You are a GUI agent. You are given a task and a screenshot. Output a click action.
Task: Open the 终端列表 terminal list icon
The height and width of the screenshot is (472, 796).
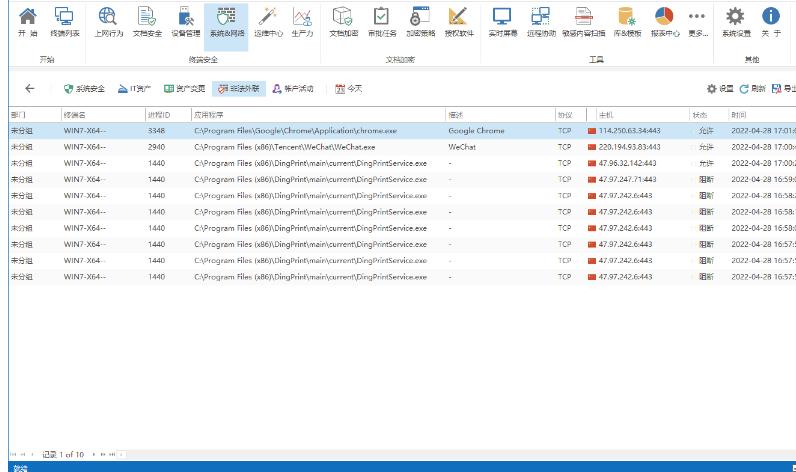tap(64, 22)
